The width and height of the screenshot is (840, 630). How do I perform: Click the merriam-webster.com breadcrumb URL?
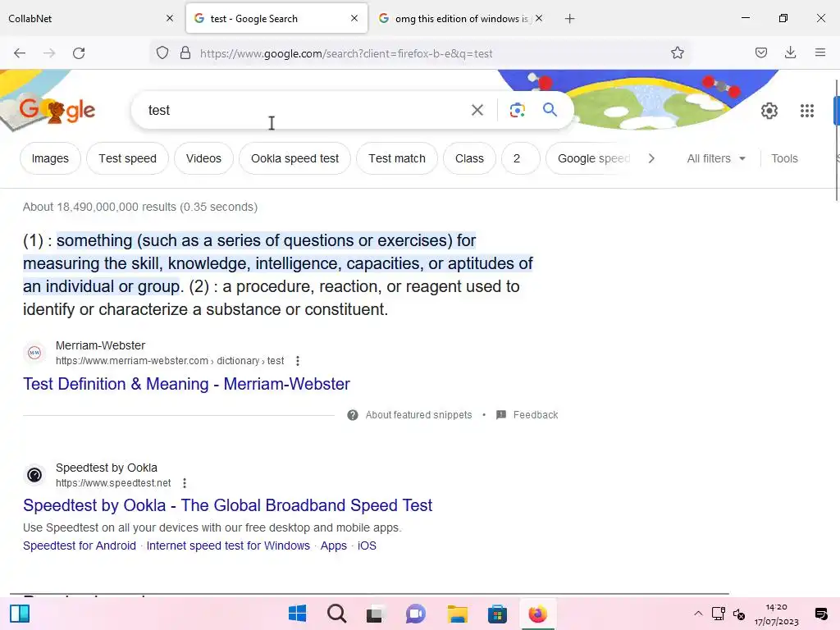(170, 361)
